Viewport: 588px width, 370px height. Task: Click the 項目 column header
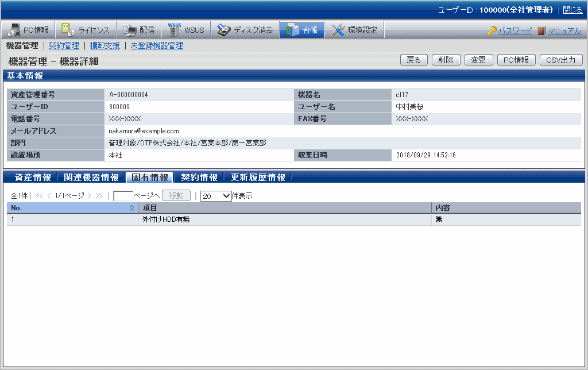(x=285, y=208)
